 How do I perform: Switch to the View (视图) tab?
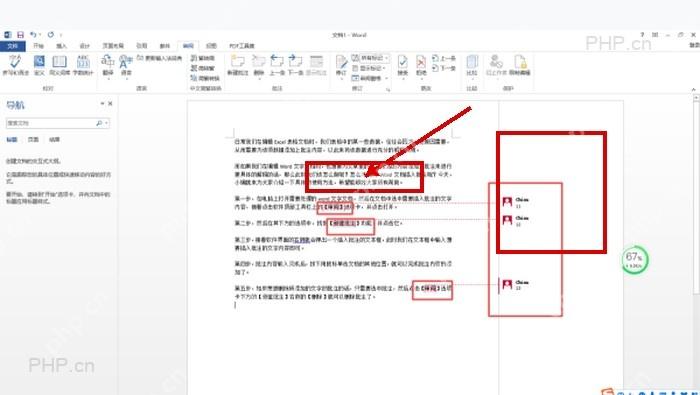pos(211,46)
